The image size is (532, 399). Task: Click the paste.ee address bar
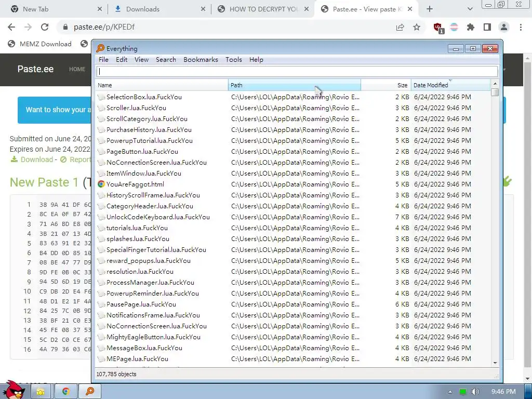tap(224, 27)
